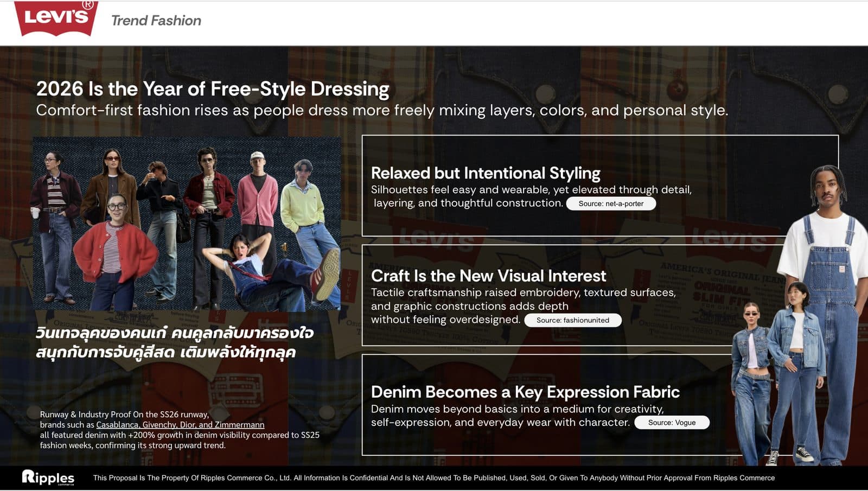Open the "Source: net-a-porter" pill
Image resolution: width=868 pixels, height=491 pixels.
click(611, 203)
